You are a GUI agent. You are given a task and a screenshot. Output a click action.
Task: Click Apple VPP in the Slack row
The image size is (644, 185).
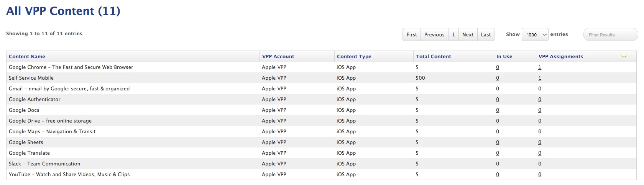tap(274, 164)
